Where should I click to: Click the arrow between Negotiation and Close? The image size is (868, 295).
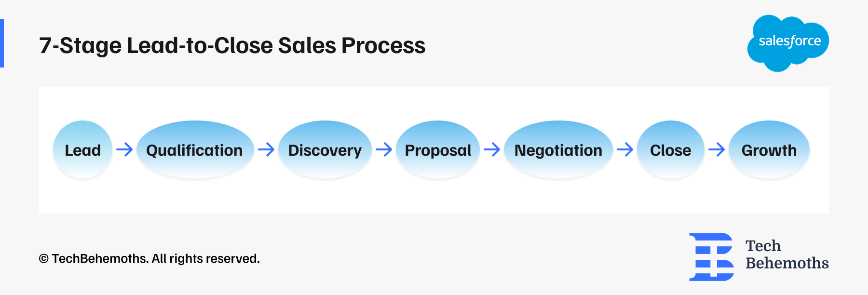tap(625, 149)
